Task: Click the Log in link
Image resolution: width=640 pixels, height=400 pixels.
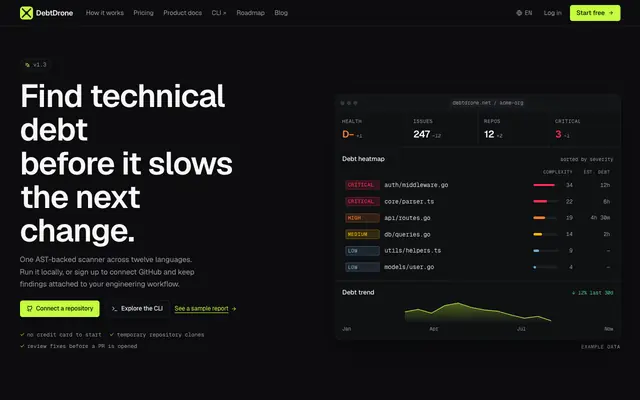Action: tap(552, 13)
